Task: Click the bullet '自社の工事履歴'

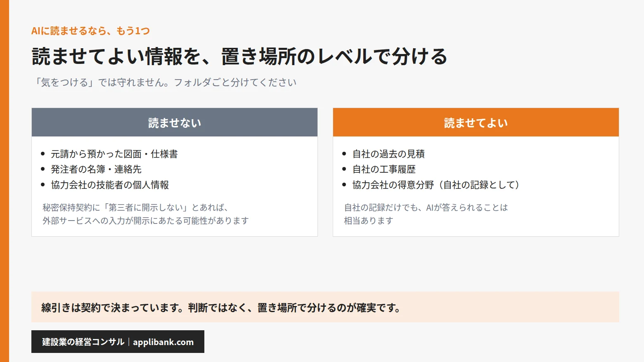Action: pos(384,169)
